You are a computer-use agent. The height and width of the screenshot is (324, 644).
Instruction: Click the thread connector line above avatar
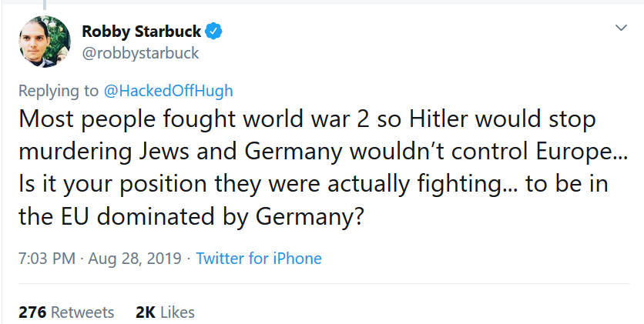pos(45,4)
